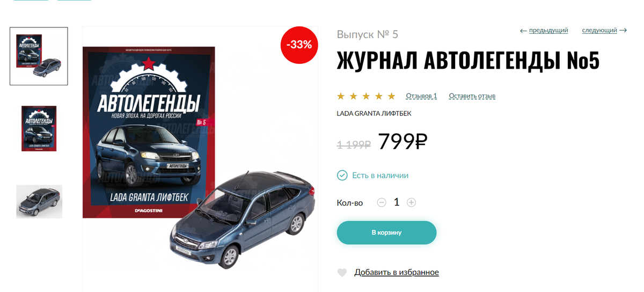Open the Отзывов 1 reviews link
Screen dimensions: 644x292
pos(421,96)
